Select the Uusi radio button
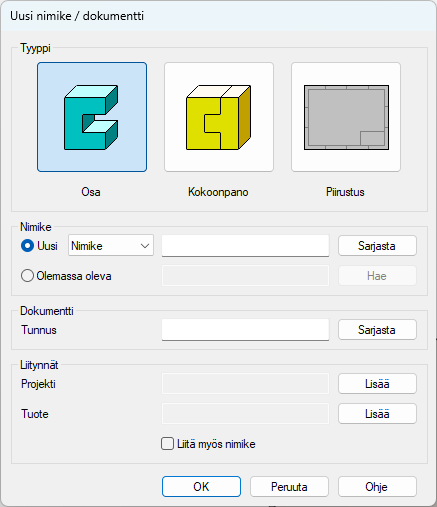The width and height of the screenshot is (437, 507). click(27, 246)
